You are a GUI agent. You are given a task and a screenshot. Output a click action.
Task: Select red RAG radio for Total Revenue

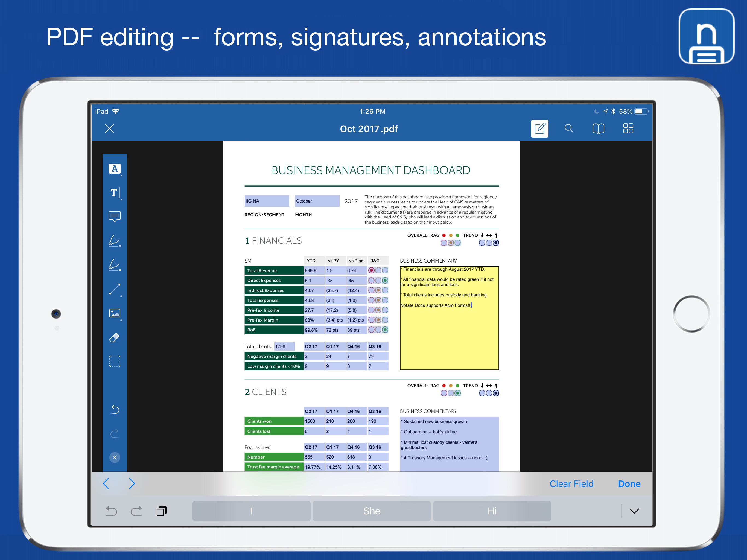[x=371, y=270]
